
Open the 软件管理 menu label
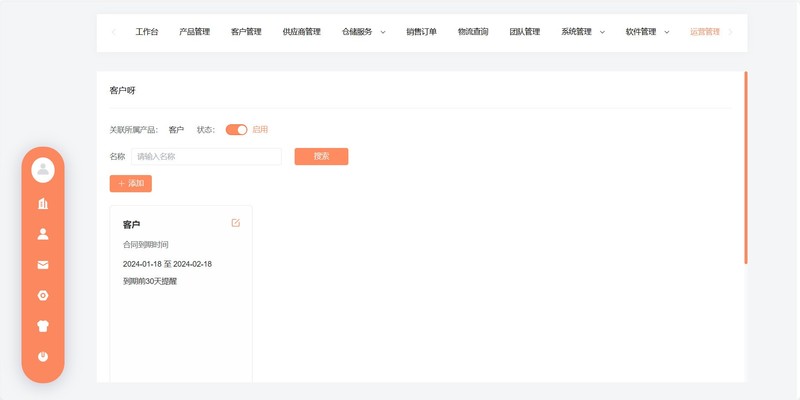click(641, 32)
